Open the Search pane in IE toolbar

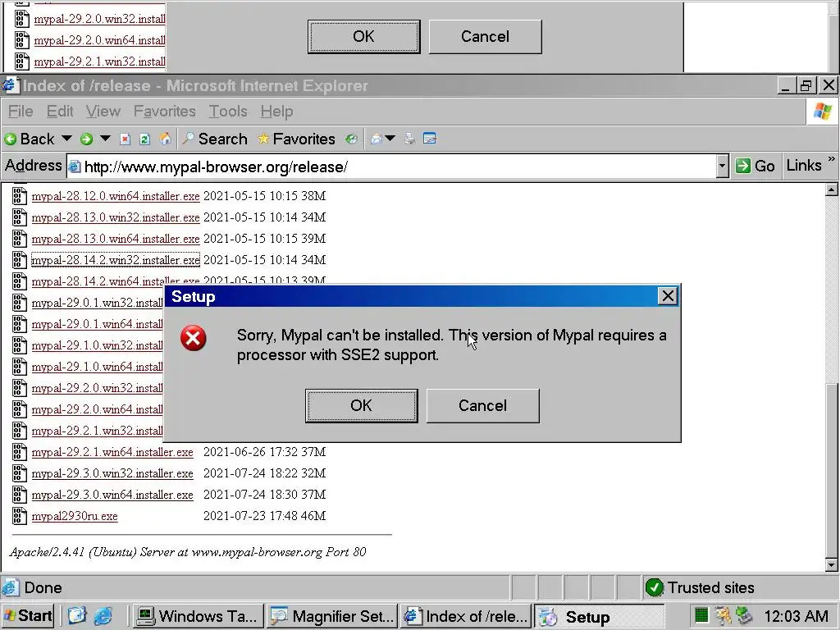click(215, 139)
